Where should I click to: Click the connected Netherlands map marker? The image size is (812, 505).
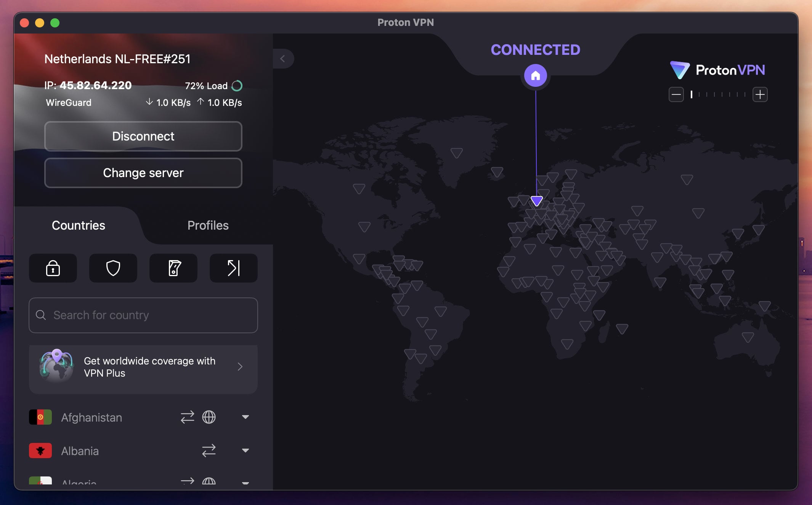pos(537,201)
